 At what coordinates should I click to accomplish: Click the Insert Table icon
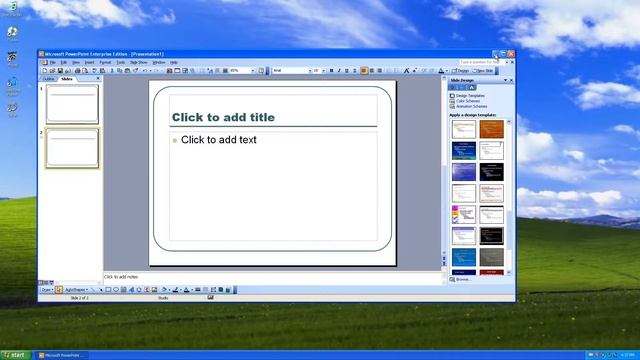click(177, 71)
